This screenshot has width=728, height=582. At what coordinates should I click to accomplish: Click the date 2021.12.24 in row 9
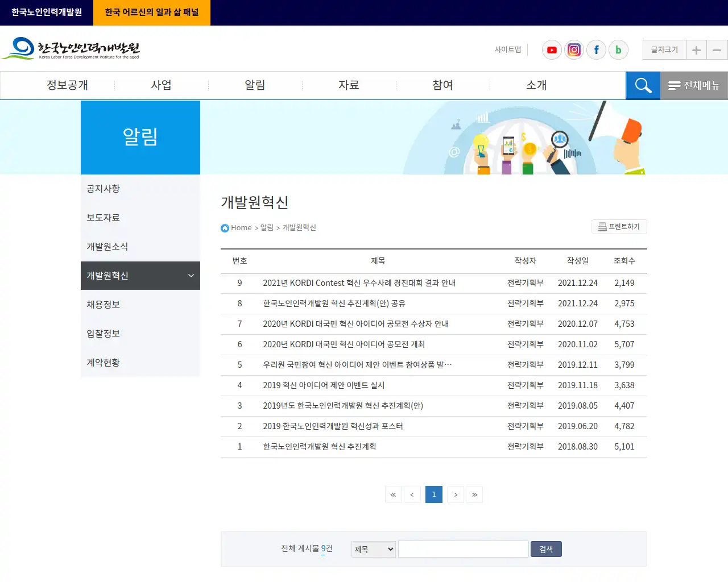[578, 283]
